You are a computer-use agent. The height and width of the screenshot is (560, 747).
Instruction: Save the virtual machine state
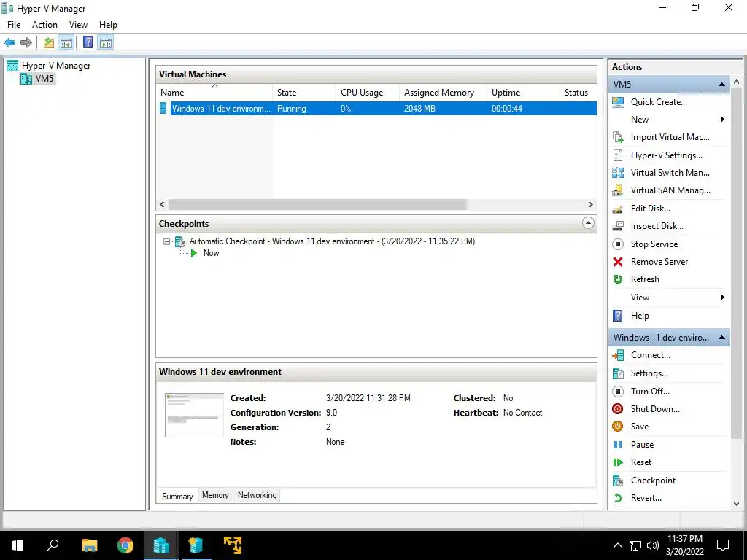click(x=639, y=427)
